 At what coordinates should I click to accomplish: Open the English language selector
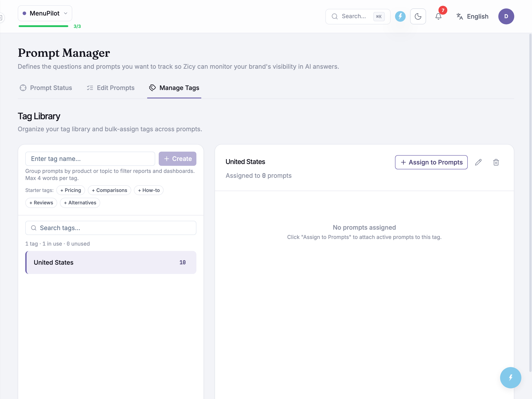[x=473, y=17]
